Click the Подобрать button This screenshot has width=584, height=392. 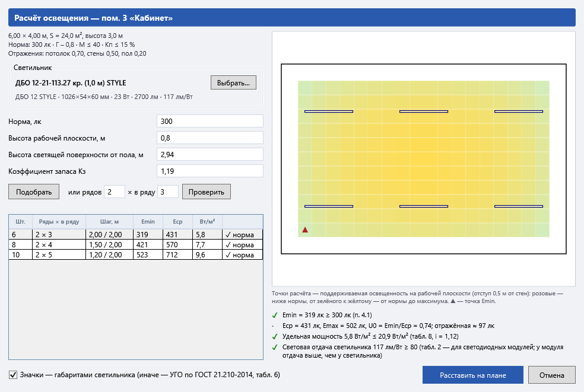[x=34, y=192]
